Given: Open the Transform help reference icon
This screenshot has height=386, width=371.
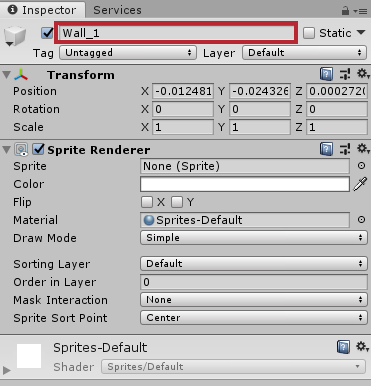Looking at the screenshot, I should (x=326, y=74).
